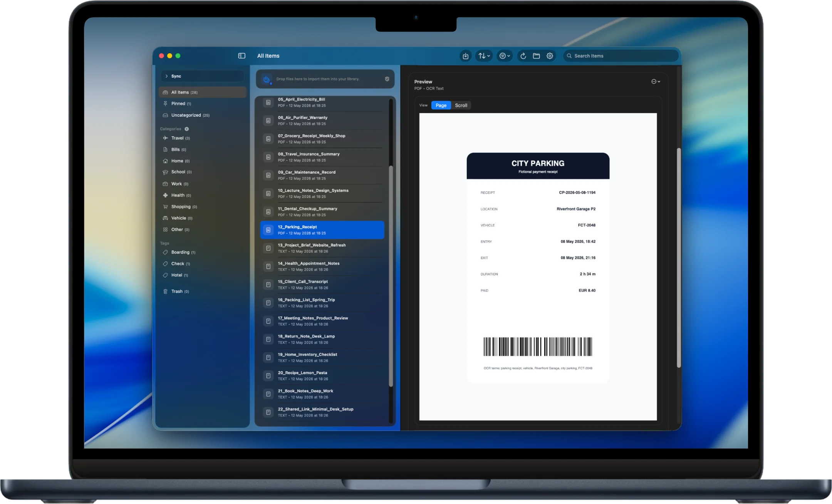Screen dimensions: 832x504
Task: Open the library folder icon
Action: (x=536, y=56)
